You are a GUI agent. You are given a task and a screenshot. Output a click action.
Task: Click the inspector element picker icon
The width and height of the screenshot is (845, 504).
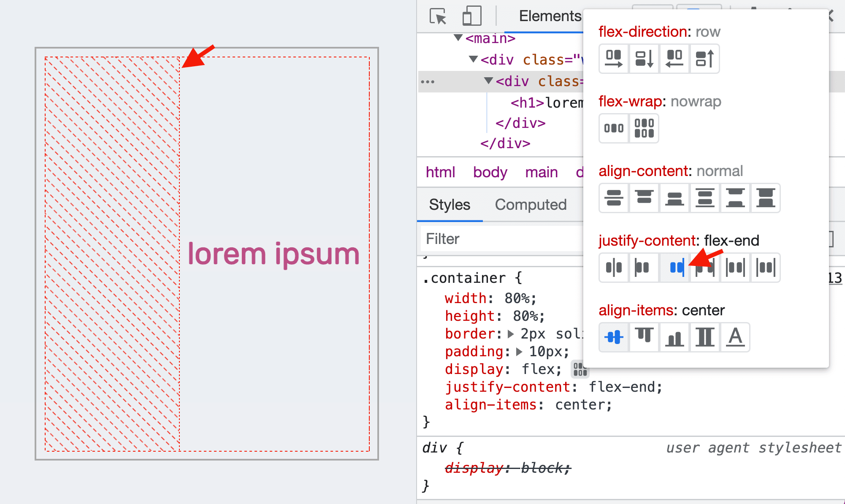(x=436, y=16)
